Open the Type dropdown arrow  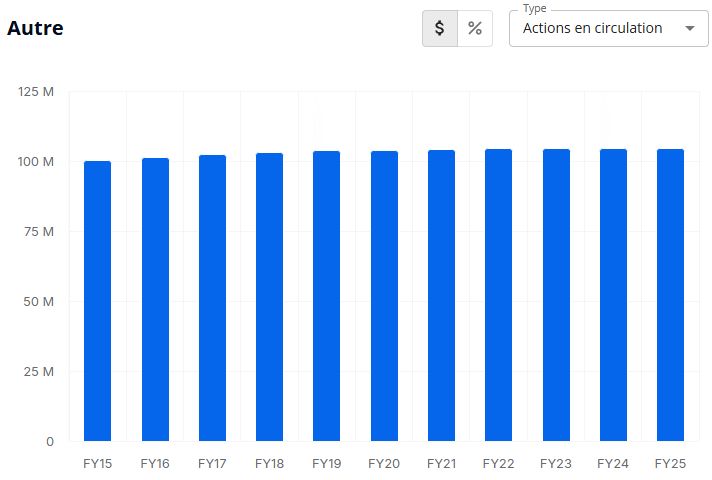690,28
